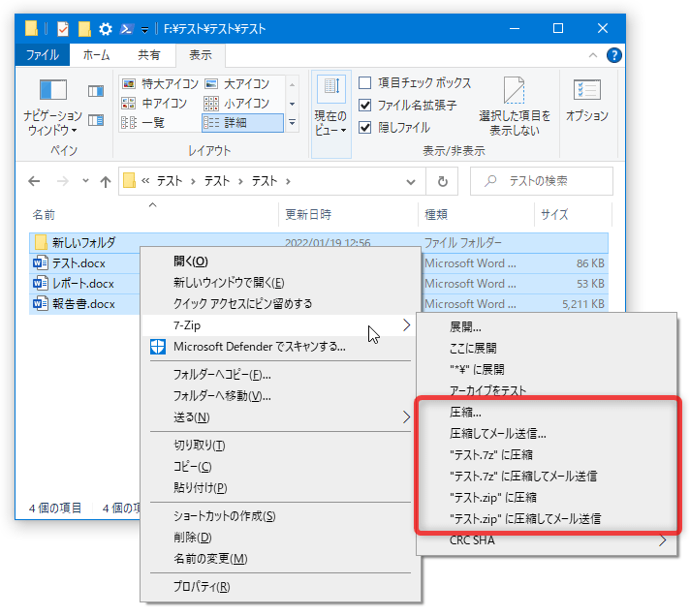
Task: Go up one folder level arrow
Action: [106, 181]
